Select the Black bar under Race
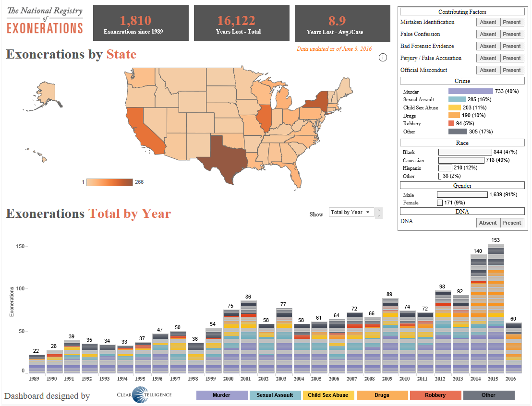Image resolution: width=532 pixels, height=406 pixels. tap(465, 152)
